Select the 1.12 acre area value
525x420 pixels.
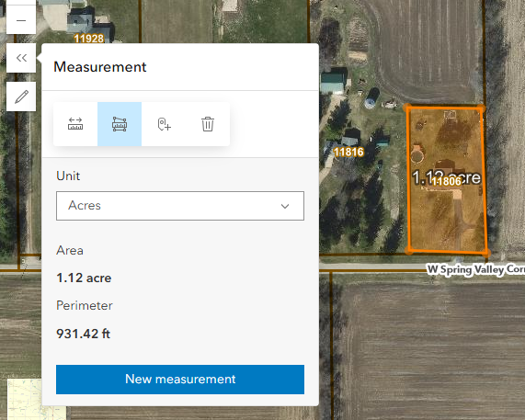coord(84,278)
